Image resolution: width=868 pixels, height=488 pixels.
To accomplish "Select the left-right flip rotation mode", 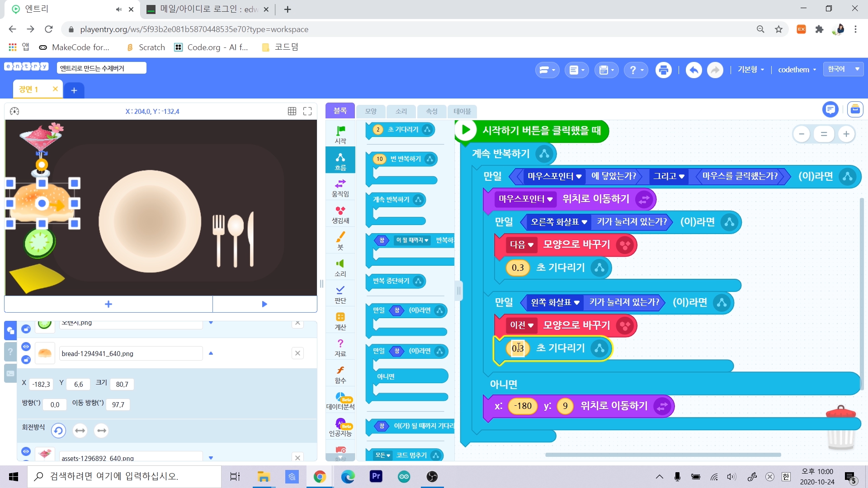I will pos(80,431).
